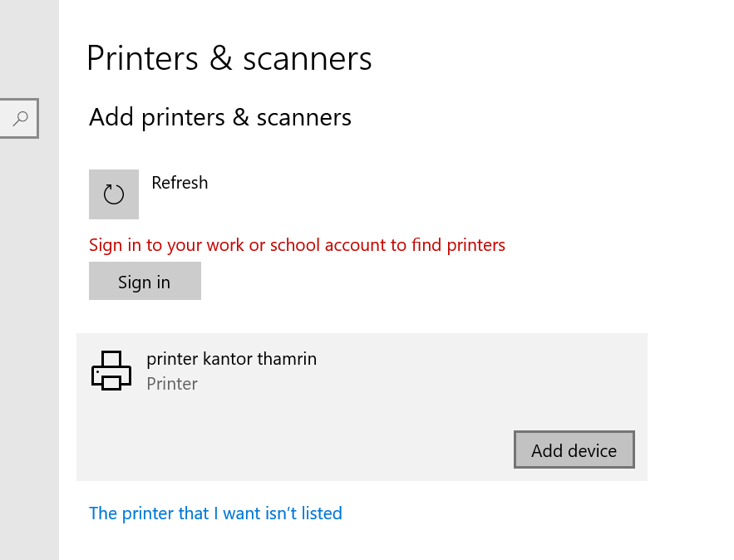Screen dimensions: 734x560
Task: Click the word "Add" in the subheading
Action: pyautogui.click(x=112, y=117)
